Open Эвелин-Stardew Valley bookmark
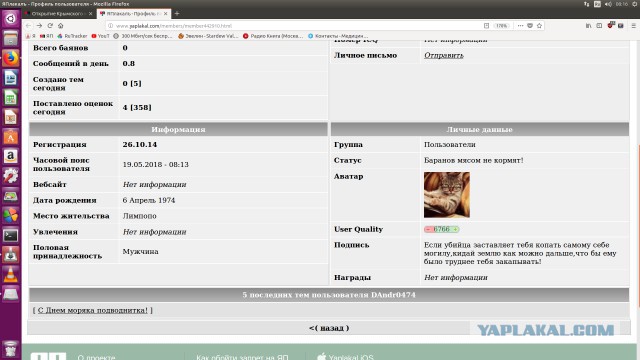 point(208,36)
